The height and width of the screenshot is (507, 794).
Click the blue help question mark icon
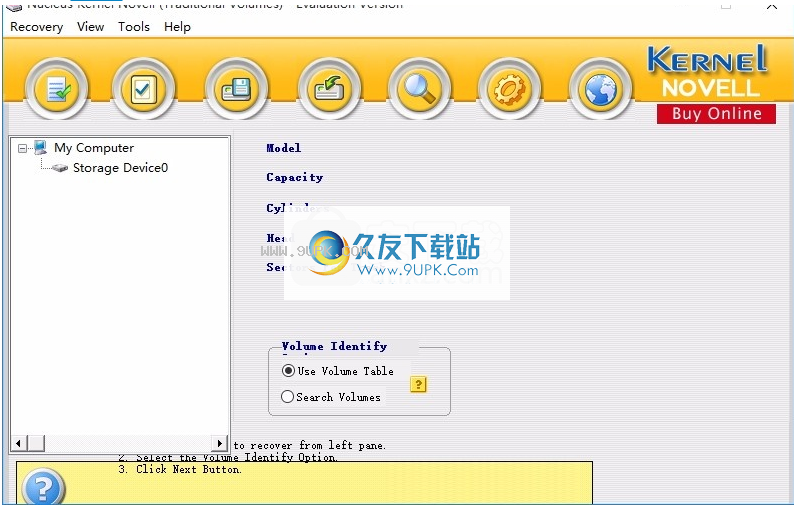43,487
